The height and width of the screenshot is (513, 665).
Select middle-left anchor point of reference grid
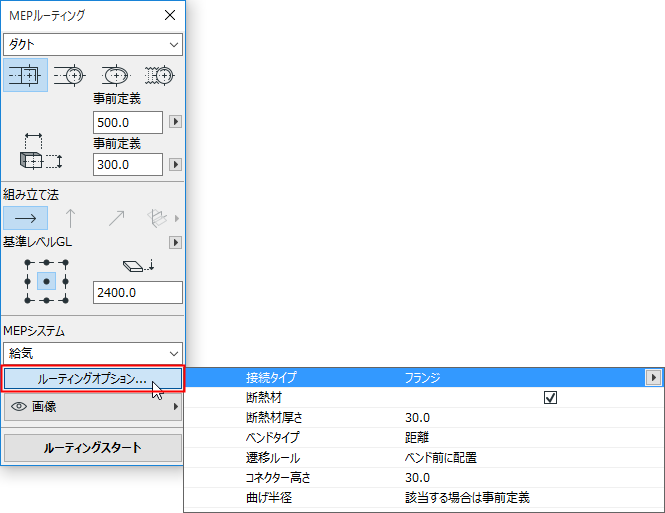click(28, 281)
